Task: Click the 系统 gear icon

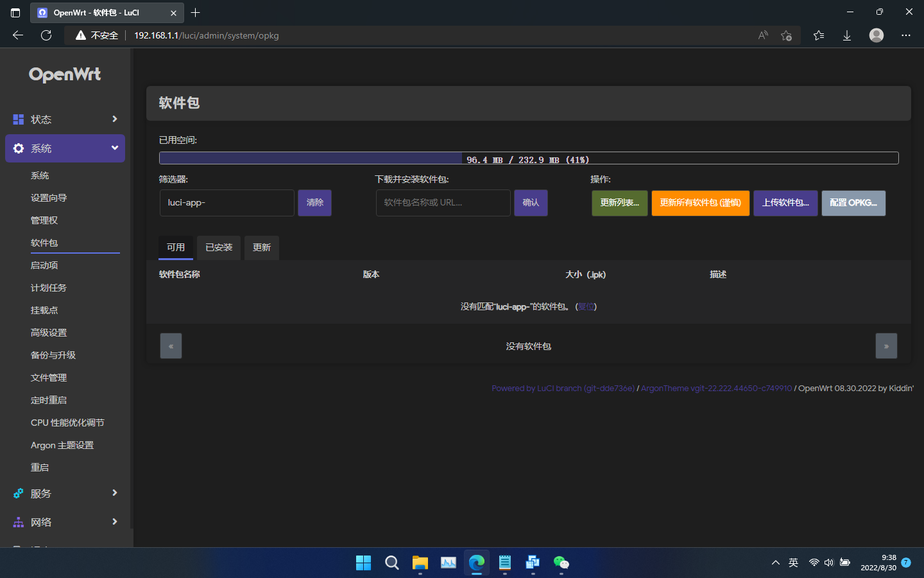Action: pyautogui.click(x=19, y=148)
